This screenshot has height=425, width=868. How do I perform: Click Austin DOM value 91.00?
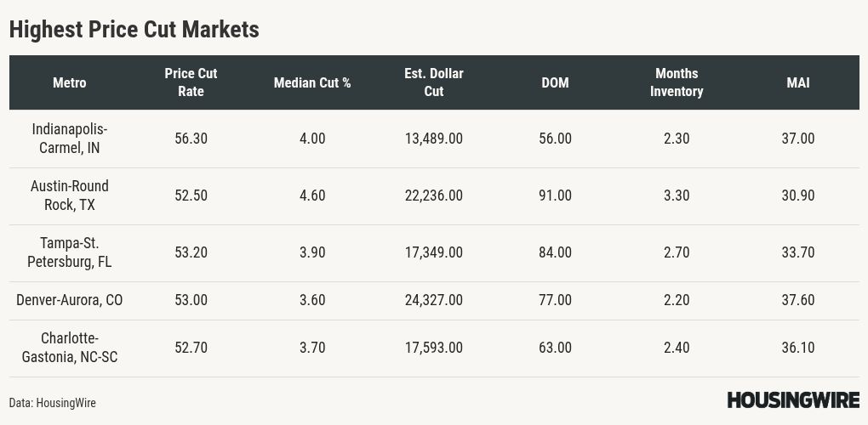tap(555, 195)
